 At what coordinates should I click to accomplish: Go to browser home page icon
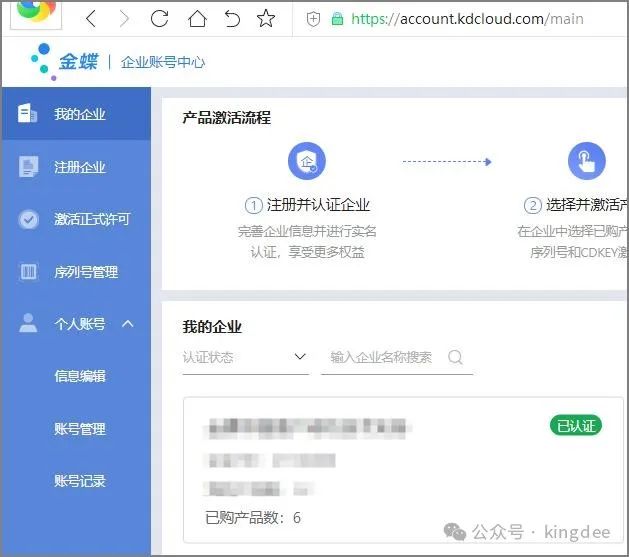point(196,19)
